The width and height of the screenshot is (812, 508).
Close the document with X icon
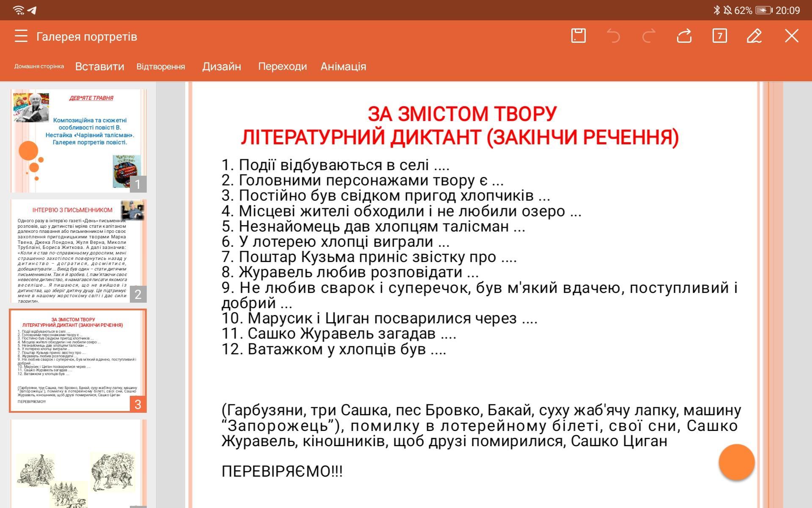(x=791, y=36)
